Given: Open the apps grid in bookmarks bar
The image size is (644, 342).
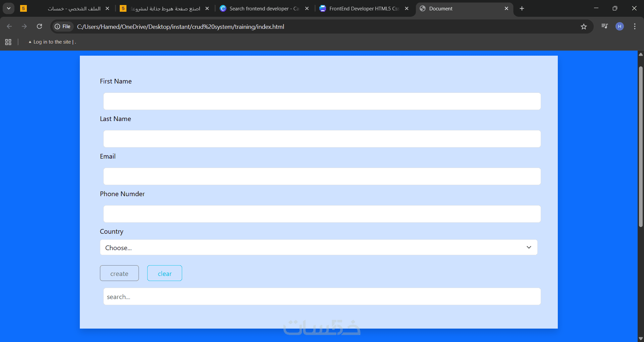Looking at the screenshot, I should coord(8,42).
